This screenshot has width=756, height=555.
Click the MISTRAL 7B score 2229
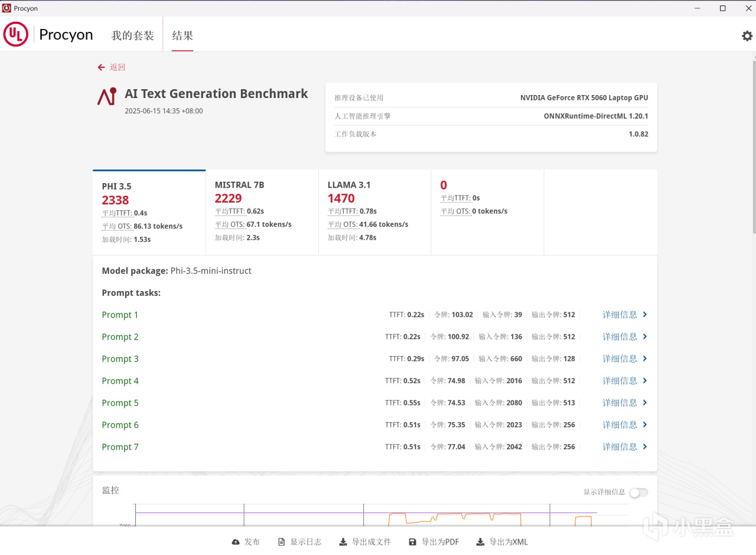coord(229,198)
